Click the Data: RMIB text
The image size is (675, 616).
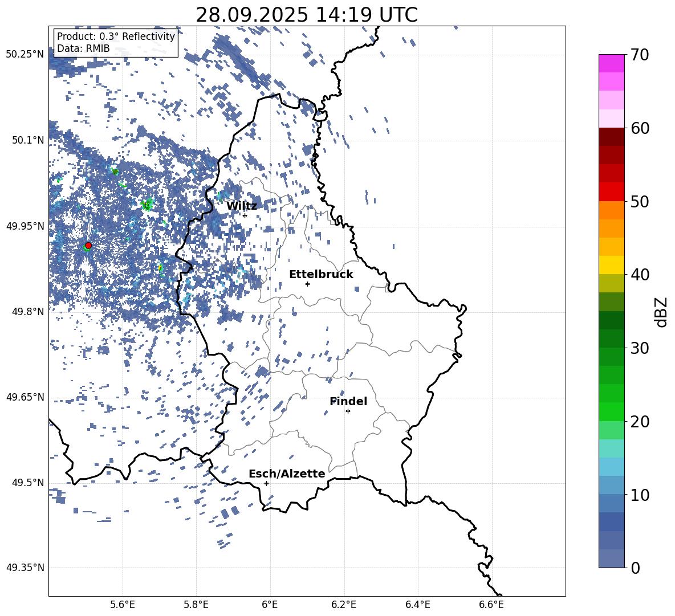(x=83, y=48)
